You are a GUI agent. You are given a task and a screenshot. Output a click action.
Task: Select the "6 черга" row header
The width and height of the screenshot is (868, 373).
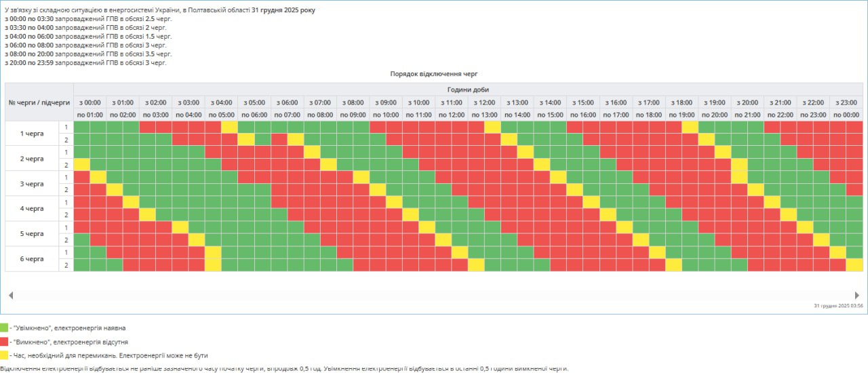click(x=32, y=259)
